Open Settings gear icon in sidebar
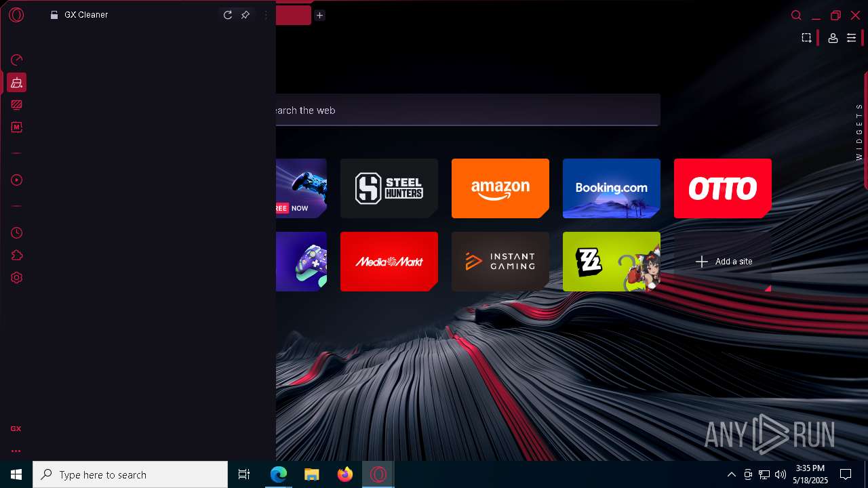Viewport: 868px width, 488px height. pos(17,278)
